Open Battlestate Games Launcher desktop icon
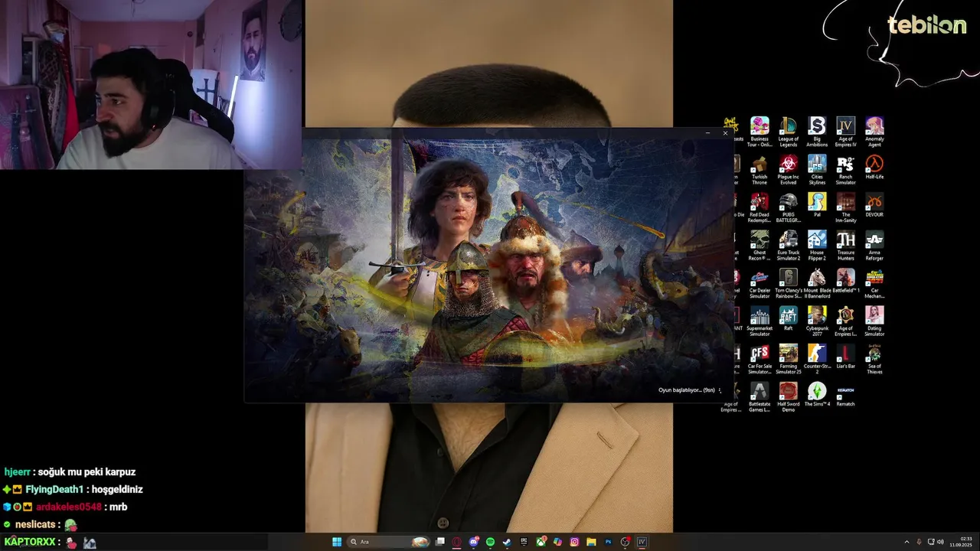980x551 pixels. tap(759, 396)
